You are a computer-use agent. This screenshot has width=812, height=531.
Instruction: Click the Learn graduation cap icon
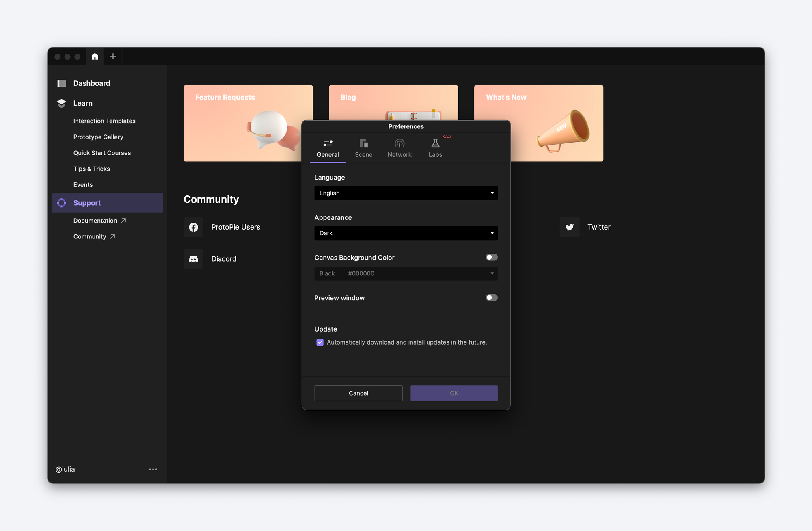[62, 103]
